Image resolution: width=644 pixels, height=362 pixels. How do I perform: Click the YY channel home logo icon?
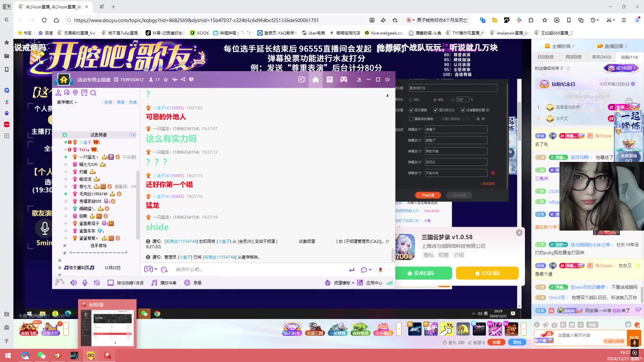(64, 79)
